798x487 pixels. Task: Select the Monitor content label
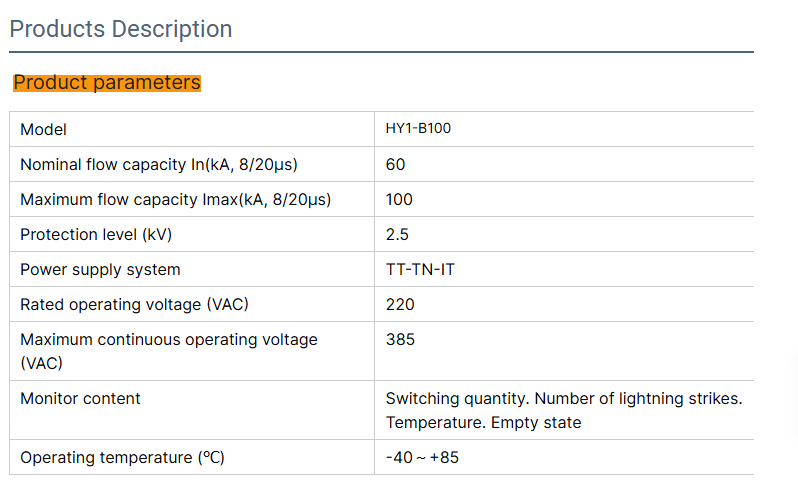point(80,398)
